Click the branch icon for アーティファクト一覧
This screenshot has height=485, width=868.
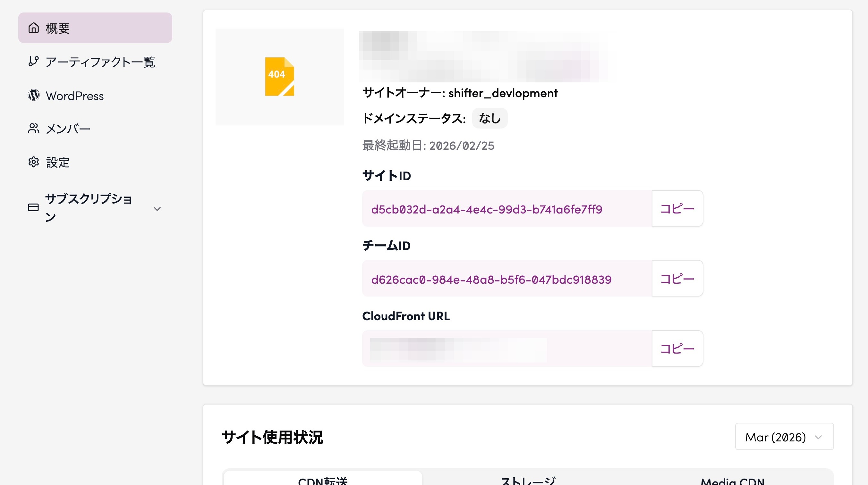click(x=33, y=61)
